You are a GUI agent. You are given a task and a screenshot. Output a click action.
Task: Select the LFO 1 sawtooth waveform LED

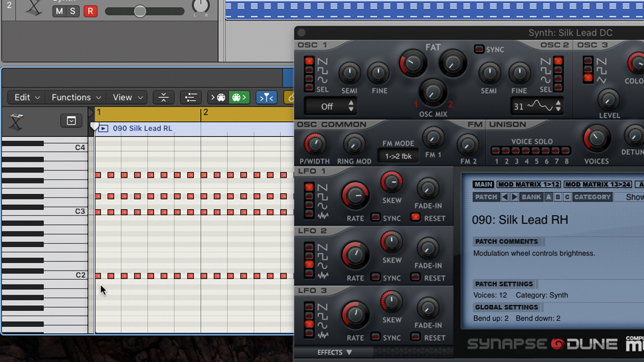click(x=309, y=187)
